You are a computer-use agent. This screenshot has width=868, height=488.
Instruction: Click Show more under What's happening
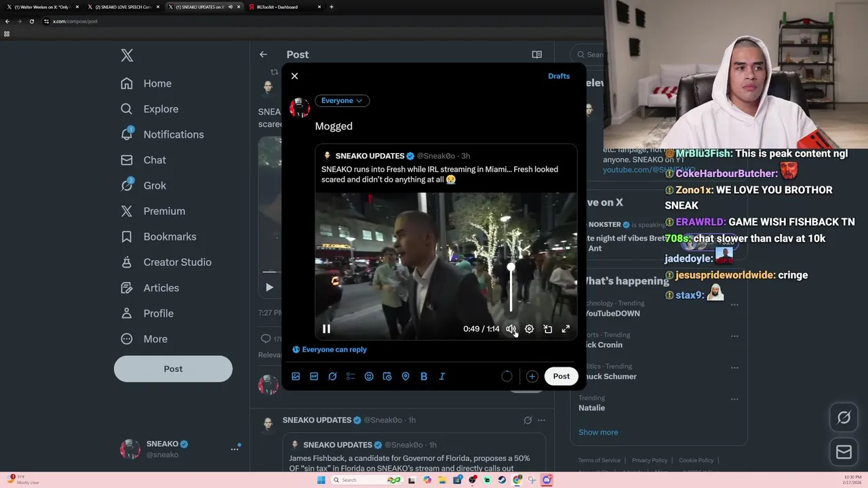coord(598,432)
